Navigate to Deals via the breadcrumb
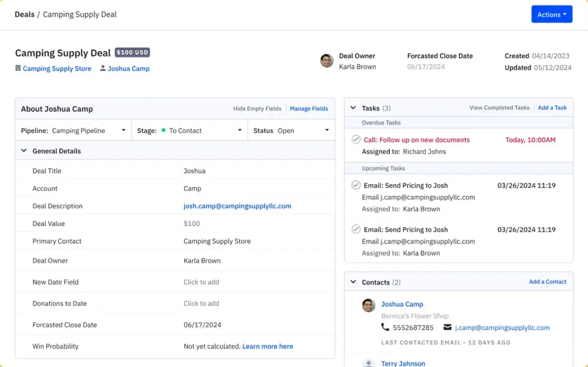588x367 pixels. (x=24, y=14)
